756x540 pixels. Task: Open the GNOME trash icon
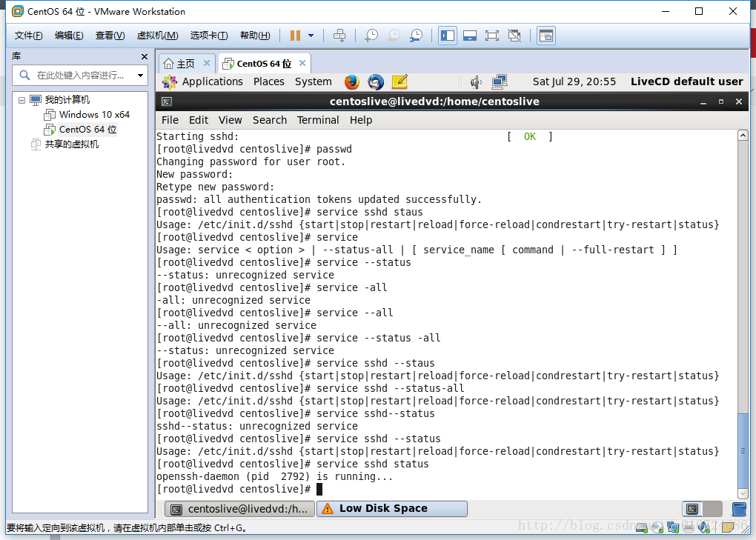click(x=739, y=509)
